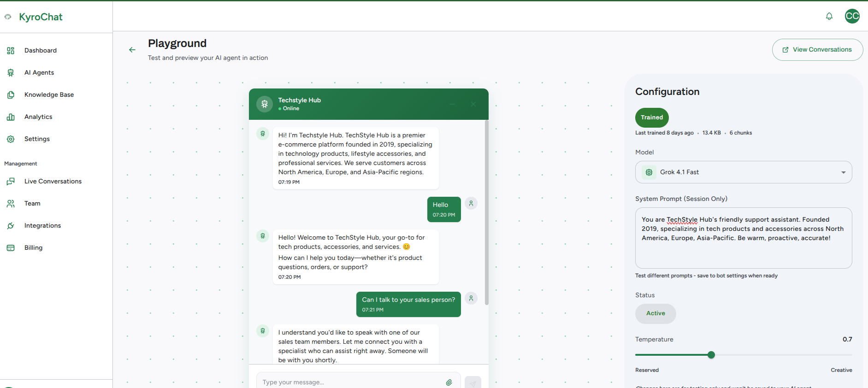868x388 pixels.
Task: Click the Temperature slider handle
Action: 711,355
